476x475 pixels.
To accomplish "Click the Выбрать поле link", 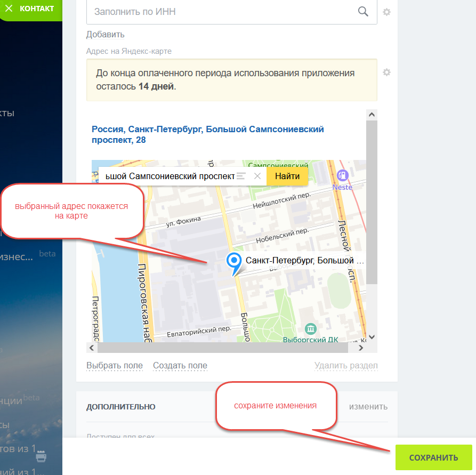I will (x=115, y=365).
